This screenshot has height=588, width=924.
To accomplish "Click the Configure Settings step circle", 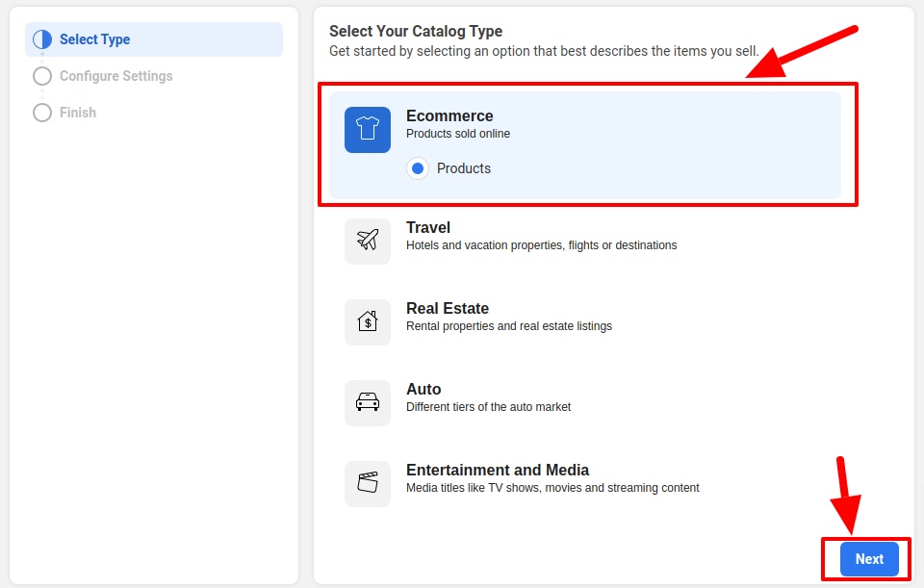I will [x=42, y=76].
